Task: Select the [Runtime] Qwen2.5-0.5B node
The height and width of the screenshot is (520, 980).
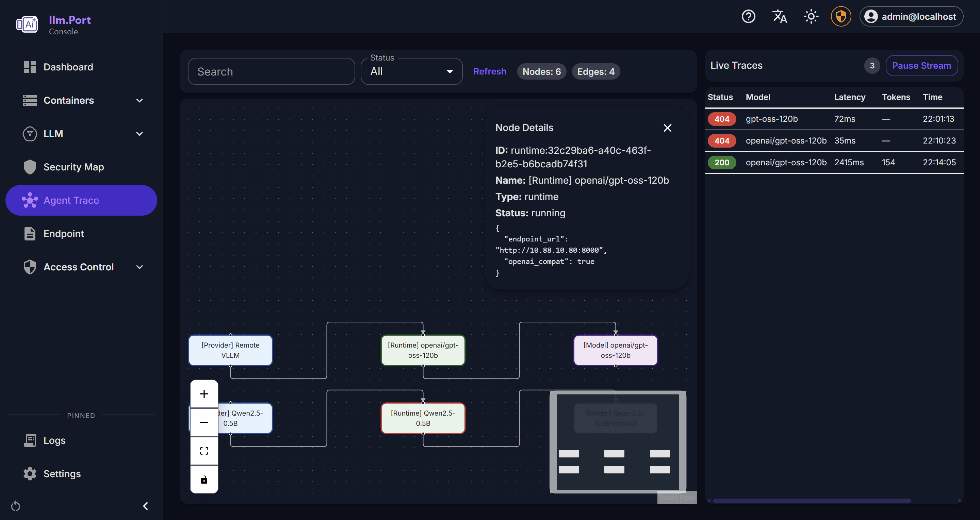Action: [x=423, y=418]
